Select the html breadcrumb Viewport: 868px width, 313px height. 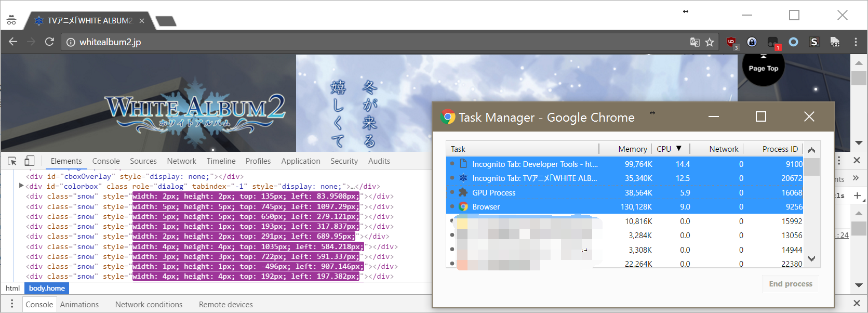point(12,288)
